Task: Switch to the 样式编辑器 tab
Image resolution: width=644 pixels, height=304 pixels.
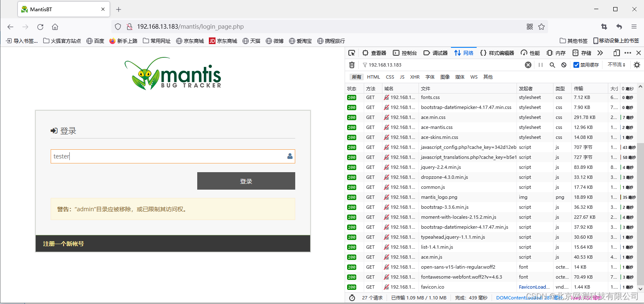Action: click(x=497, y=53)
